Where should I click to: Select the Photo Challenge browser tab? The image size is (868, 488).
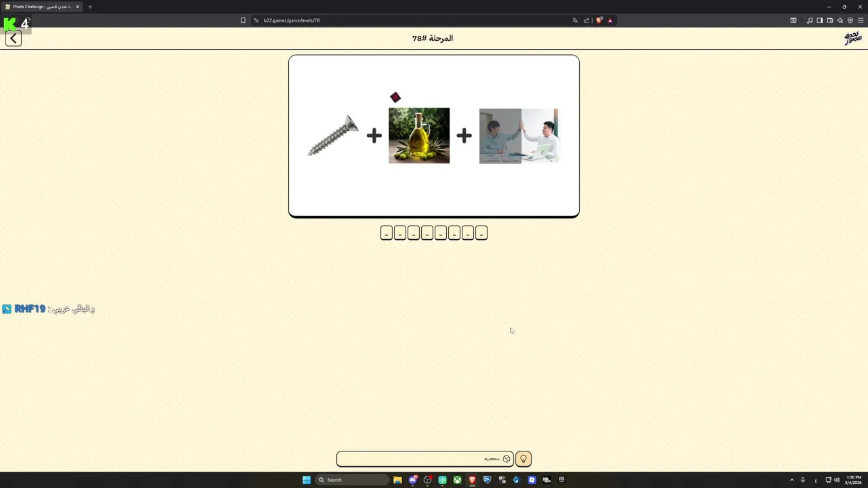[x=42, y=7]
